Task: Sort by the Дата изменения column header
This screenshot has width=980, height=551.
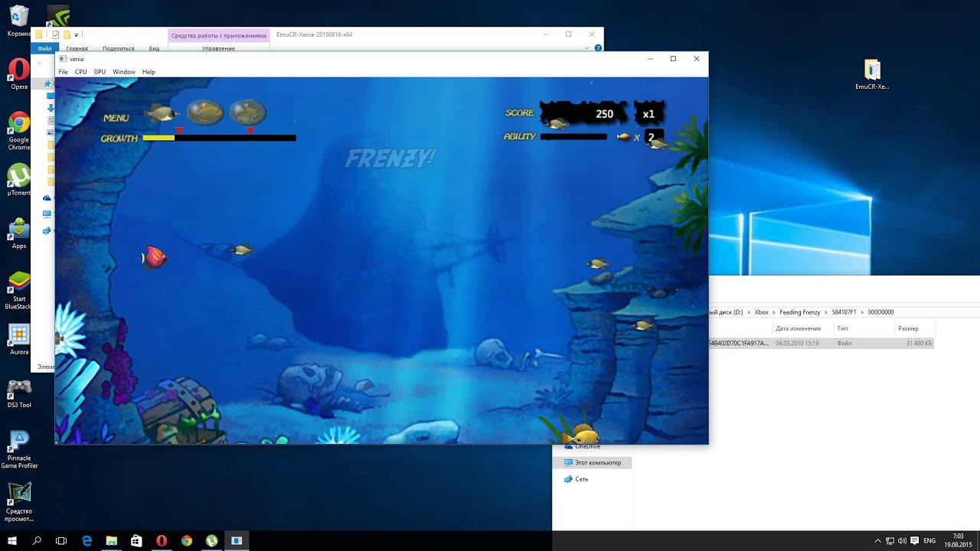Action: click(x=802, y=328)
